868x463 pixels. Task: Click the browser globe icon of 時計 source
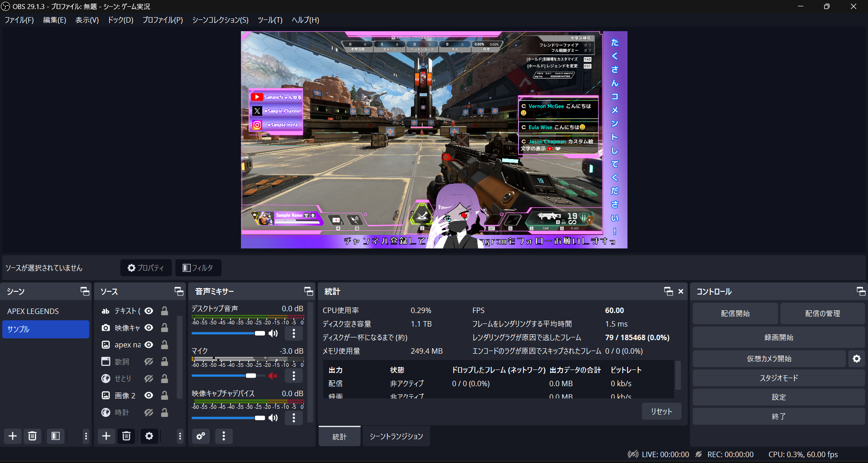point(105,412)
